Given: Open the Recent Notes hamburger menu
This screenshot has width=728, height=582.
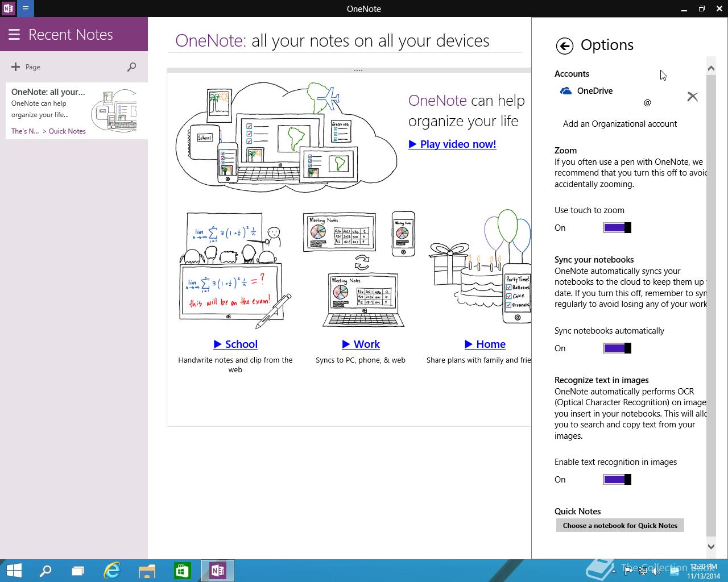Looking at the screenshot, I should pyautogui.click(x=14, y=34).
